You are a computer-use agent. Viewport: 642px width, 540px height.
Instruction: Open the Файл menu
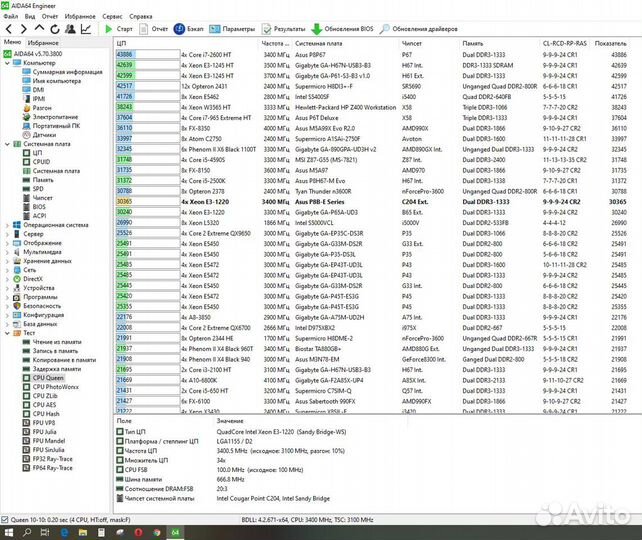[x=11, y=16]
